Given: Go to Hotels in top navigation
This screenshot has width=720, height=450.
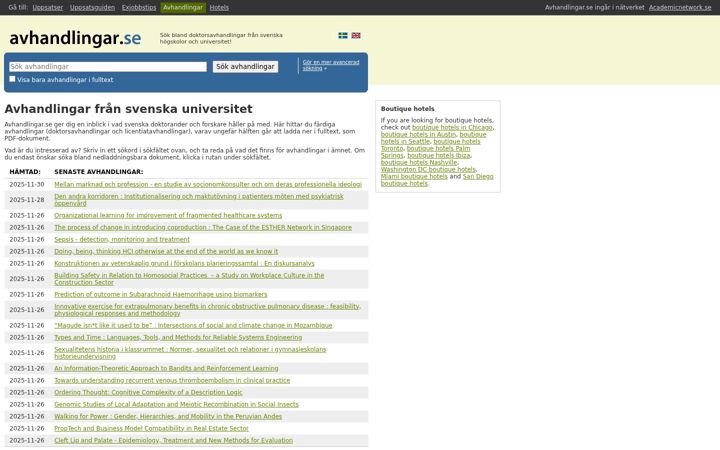Looking at the screenshot, I should coord(219,7).
